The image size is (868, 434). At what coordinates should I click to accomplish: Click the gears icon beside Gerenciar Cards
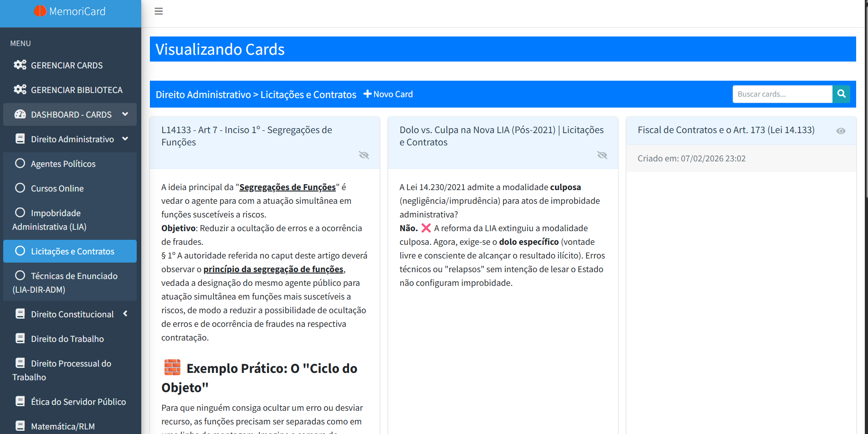(20, 65)
